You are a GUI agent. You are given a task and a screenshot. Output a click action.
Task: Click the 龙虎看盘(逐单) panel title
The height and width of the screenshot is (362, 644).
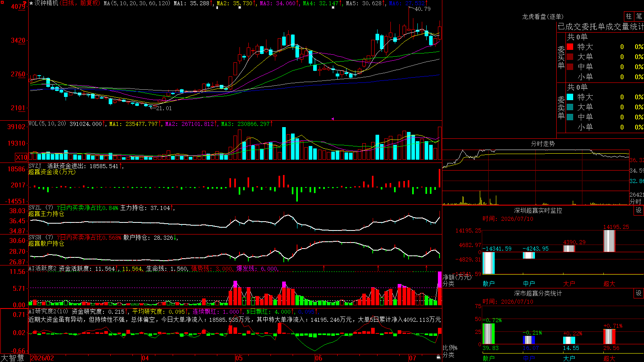(x=543, y=16)
